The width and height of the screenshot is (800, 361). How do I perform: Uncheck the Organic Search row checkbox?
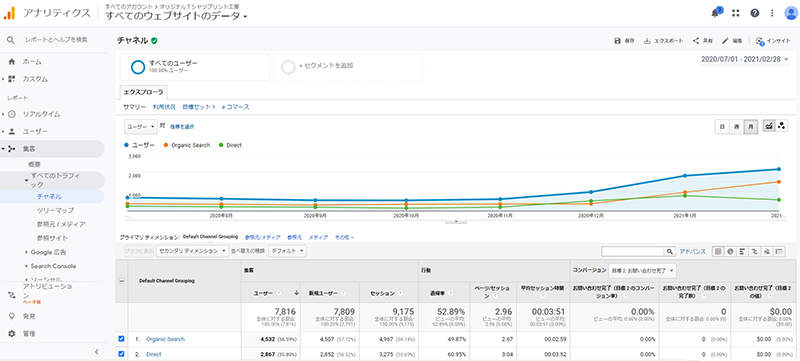coord(121,339)
